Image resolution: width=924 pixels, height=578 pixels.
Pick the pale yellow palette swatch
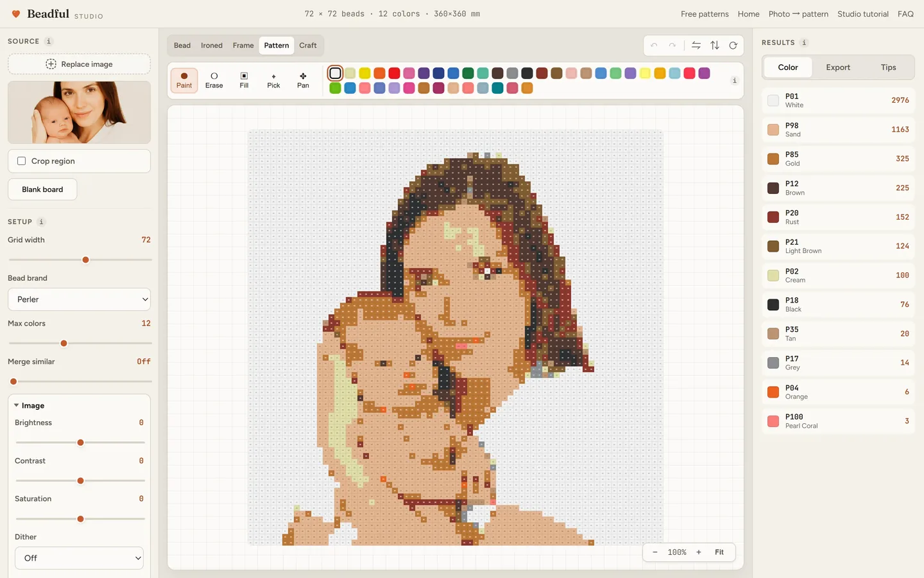645,73
